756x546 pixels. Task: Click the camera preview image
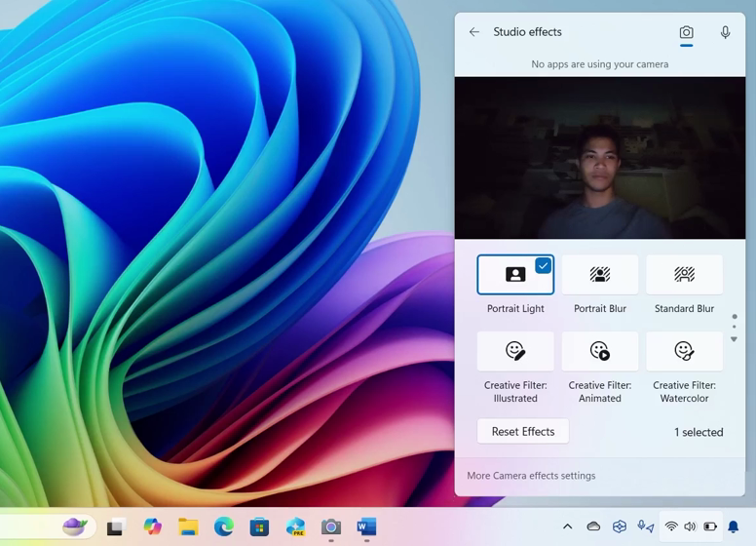pyautogui.click(x=600, y=158)
